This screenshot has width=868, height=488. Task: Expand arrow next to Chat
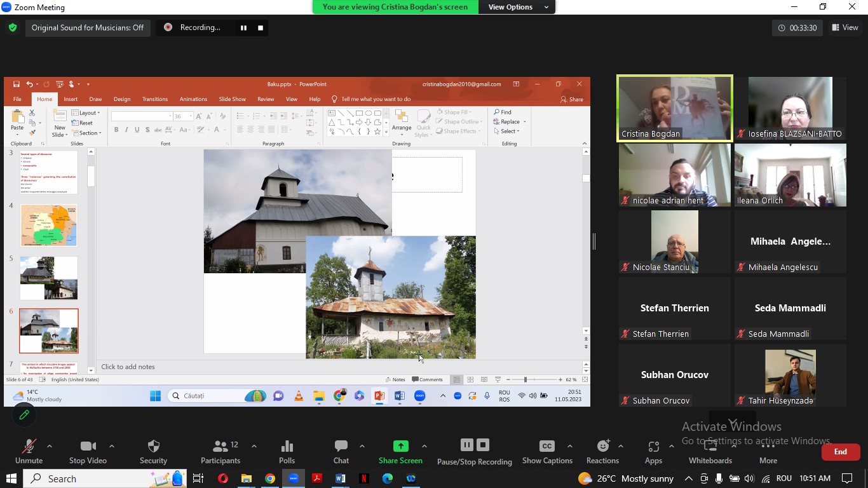click(x=362, y=446)
